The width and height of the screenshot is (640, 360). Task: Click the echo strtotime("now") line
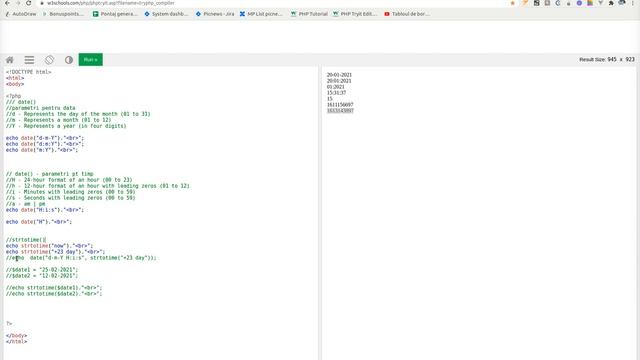pyautogui.click(x=49, y=246)
